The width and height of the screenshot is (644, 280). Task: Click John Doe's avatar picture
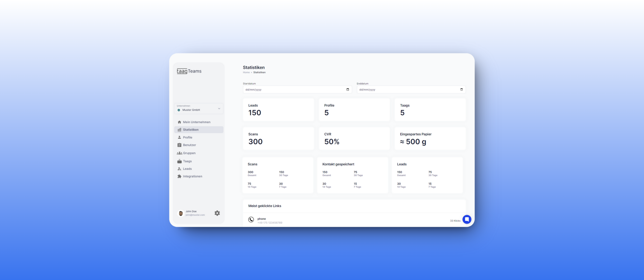pyautogui.click(x=181, y=213)
